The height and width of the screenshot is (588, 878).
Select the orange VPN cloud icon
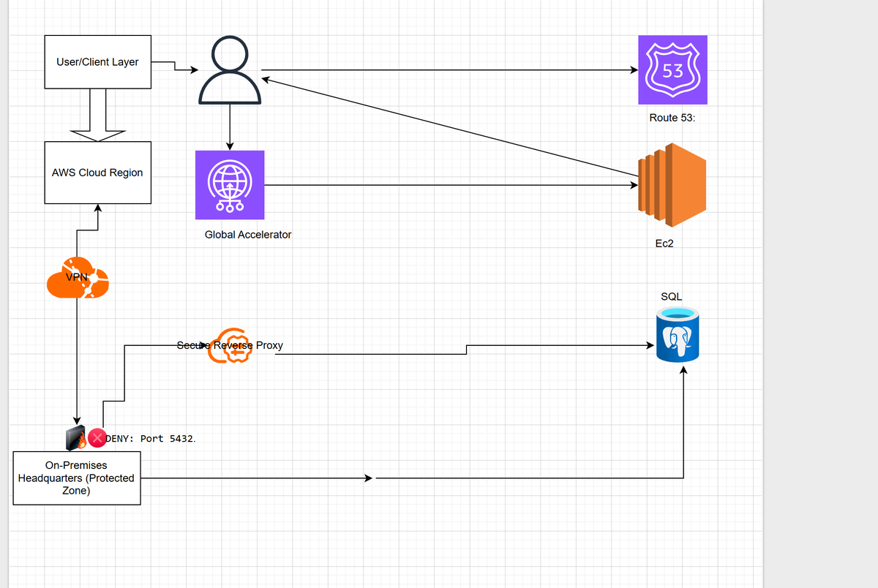tap(78, 279)
